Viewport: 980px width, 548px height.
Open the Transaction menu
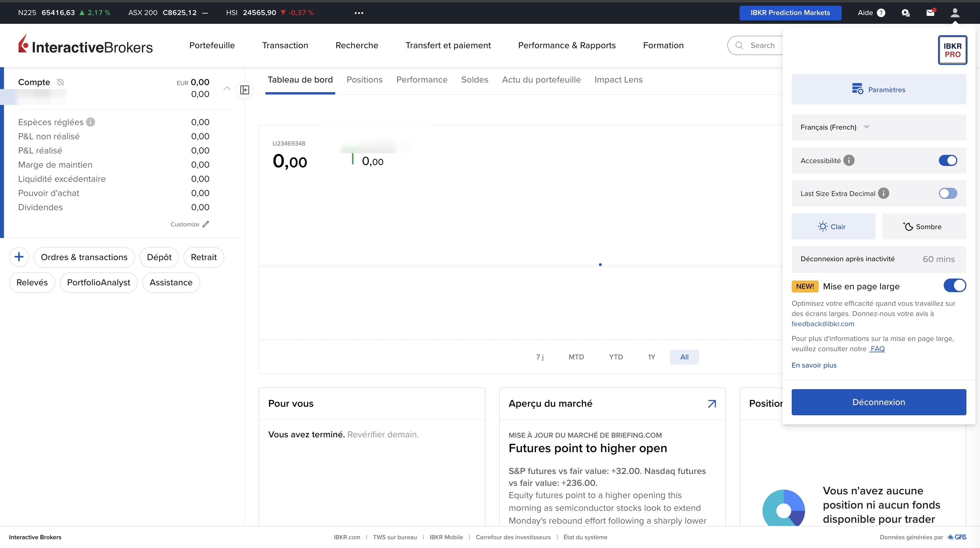coord(285,45)
